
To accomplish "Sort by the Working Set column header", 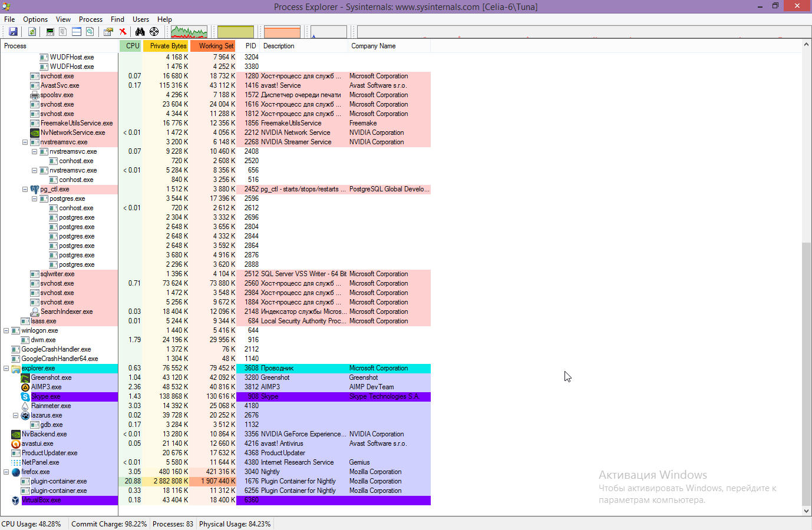I will coord(213,46).
